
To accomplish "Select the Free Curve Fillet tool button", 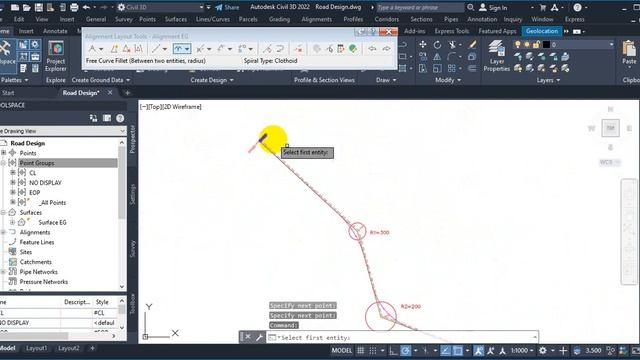I will click(x=178, y=49).
